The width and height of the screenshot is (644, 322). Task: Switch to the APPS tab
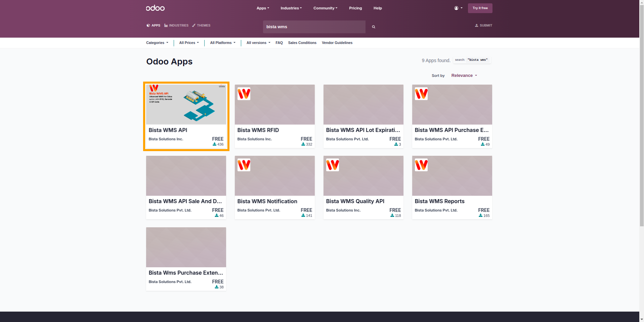[x=154, y=26]
